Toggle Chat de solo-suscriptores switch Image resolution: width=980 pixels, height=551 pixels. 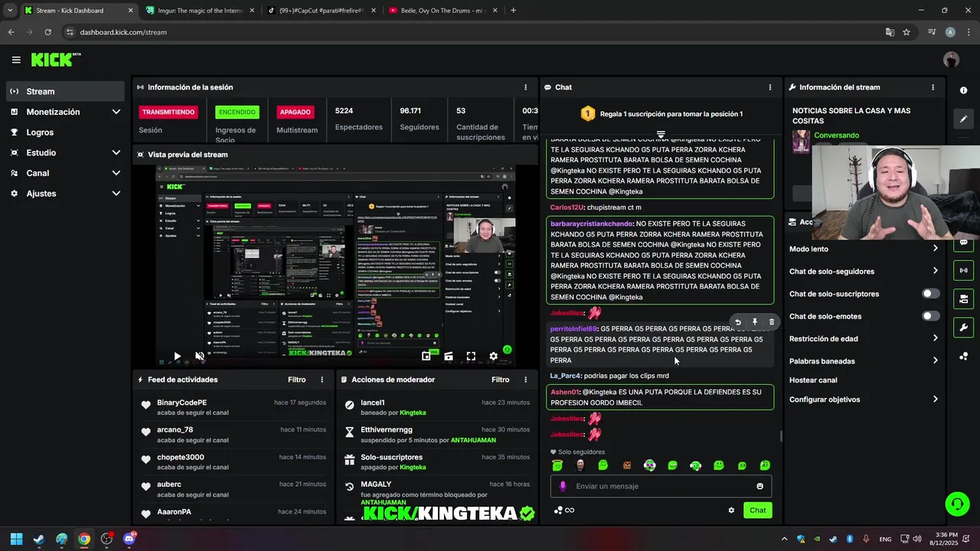click(930, 294)
